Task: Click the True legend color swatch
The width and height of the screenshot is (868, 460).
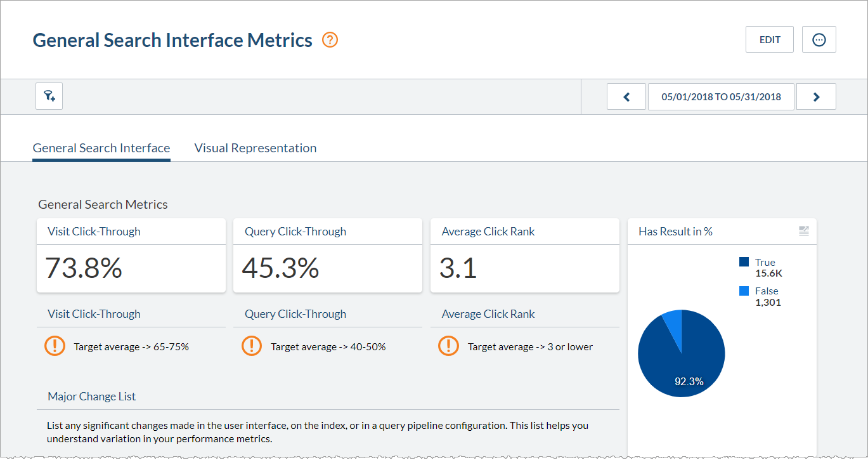Action: 744,262
